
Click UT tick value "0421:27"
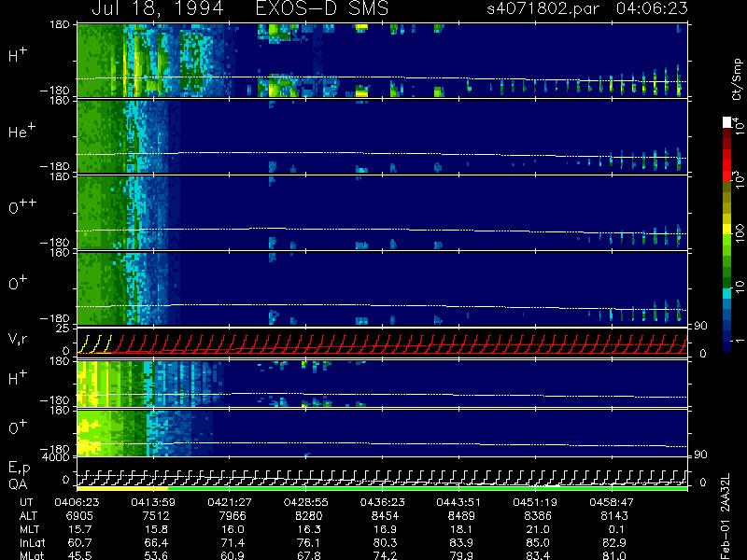230,502
